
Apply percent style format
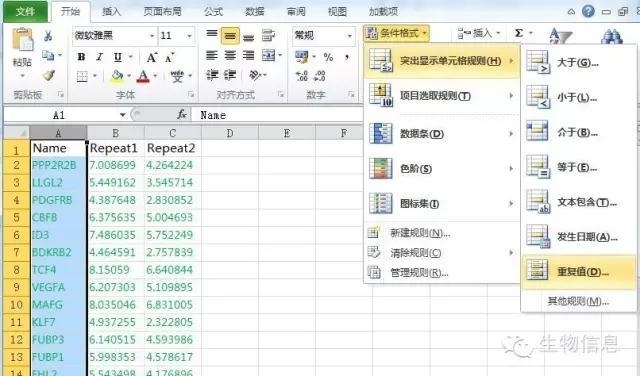point(328,57)
